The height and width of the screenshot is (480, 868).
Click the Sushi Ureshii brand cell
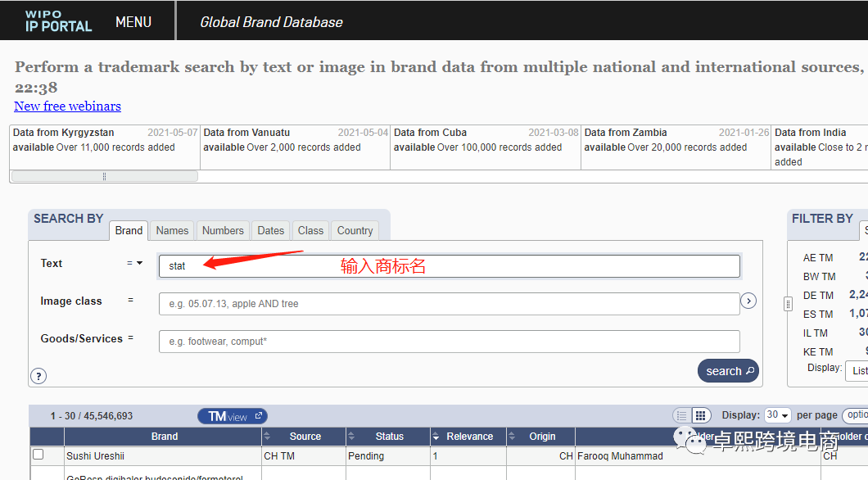click(x=163, y=456)
